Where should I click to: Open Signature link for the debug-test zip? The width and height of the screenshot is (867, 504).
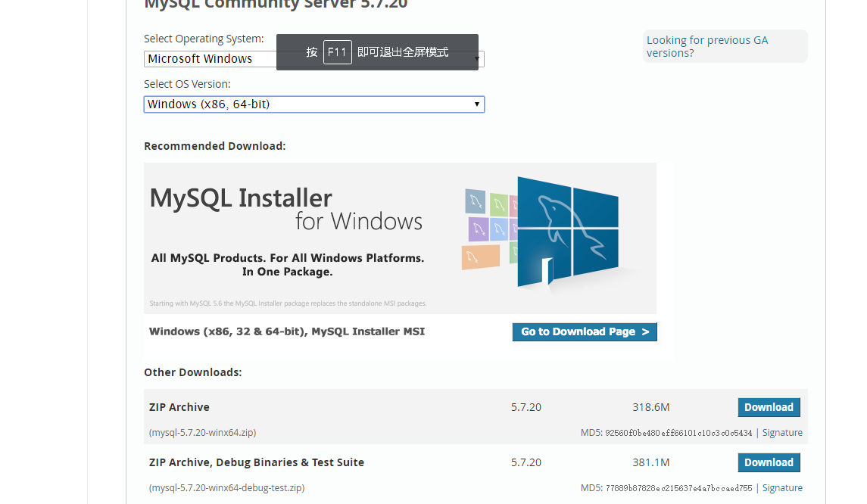pyautogui.click(x=782, y=488)
